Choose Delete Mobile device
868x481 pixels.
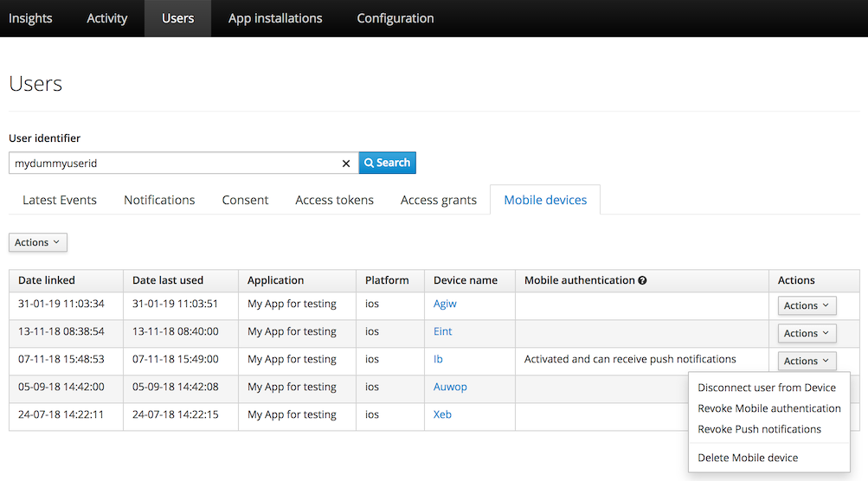tap(748, 458)
